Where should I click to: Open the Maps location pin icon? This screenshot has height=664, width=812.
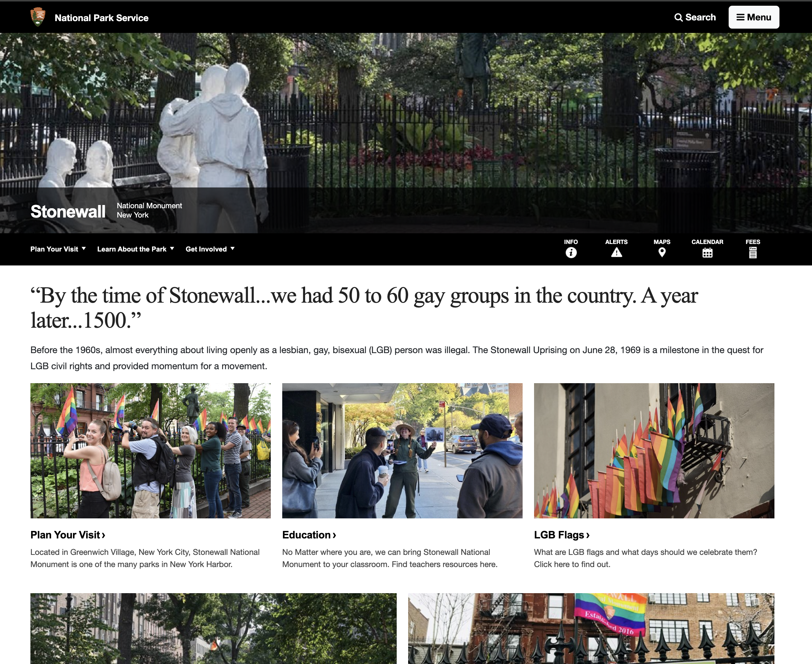coord(662,253)
